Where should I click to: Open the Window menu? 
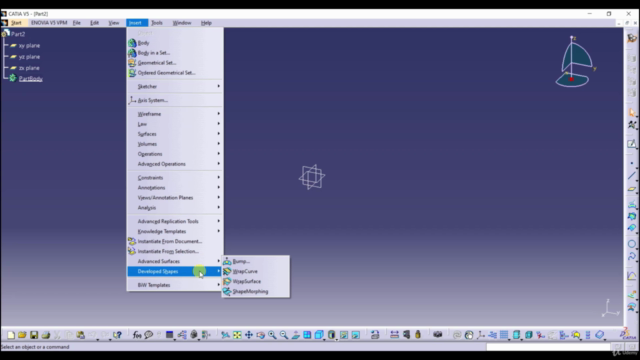point(182,23)
